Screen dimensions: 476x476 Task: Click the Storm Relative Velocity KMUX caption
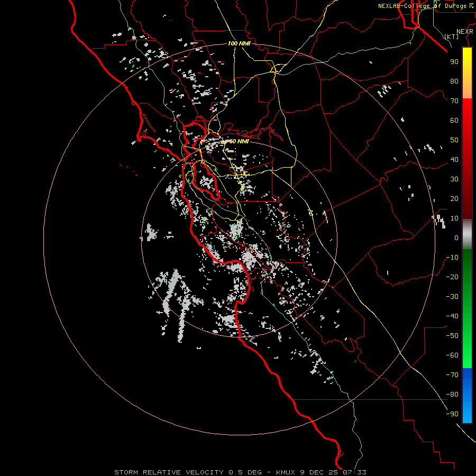pos(240,472)
